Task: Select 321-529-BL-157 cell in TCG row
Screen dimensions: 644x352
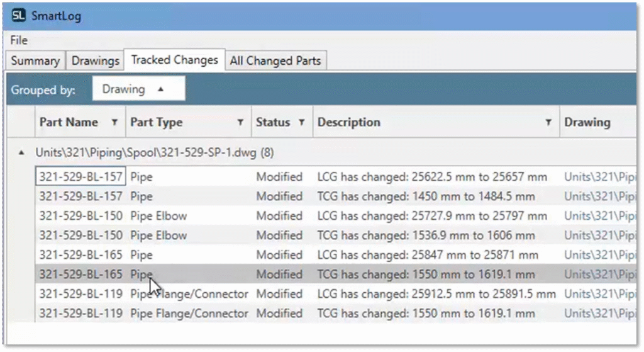Action: tap(80, 196)
